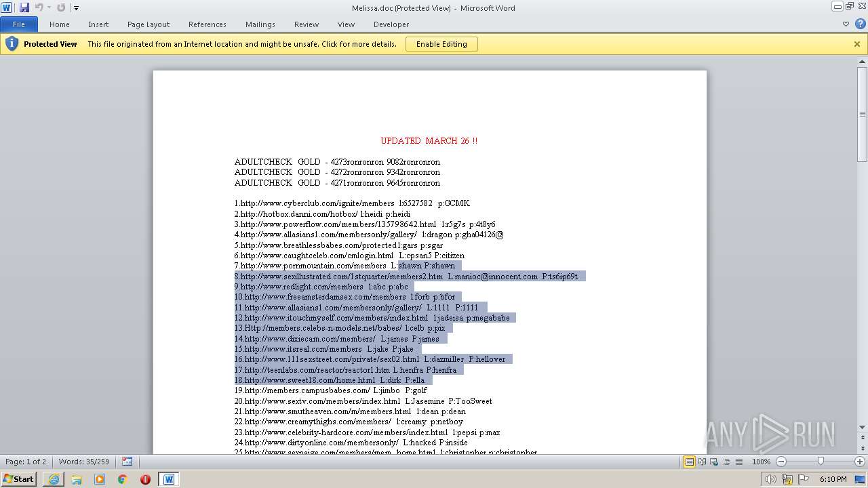868x488 pixels.
Task: Switch to the Home ribbon tab
Action: (x=59, y=24)
